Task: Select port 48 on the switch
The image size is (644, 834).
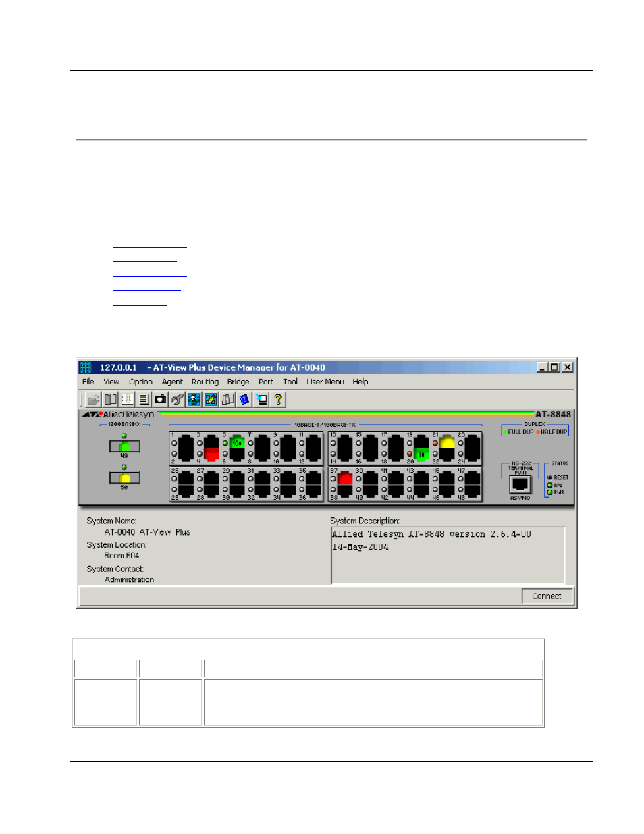Action: tap(473, 490)
